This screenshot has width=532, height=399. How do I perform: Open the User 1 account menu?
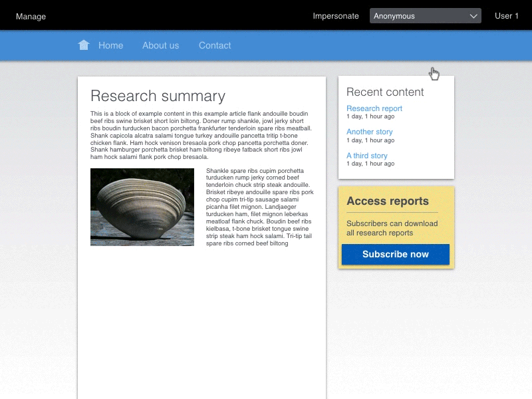click(506, 16)
